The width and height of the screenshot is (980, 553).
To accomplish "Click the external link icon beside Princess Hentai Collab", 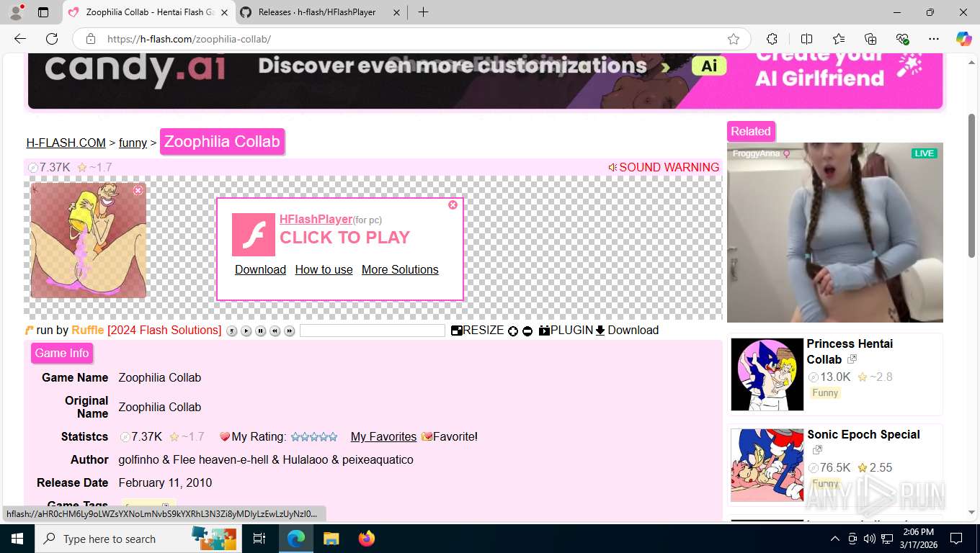I will pos(852,359).
